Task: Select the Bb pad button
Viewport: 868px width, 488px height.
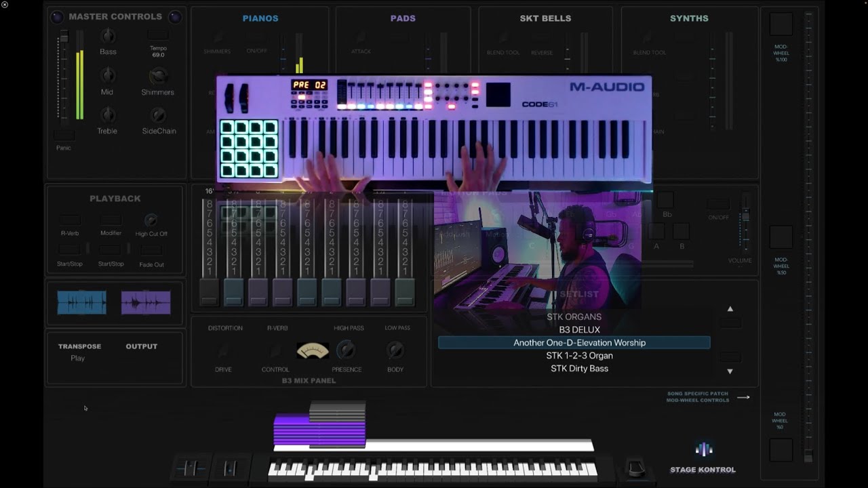Action: [x=666, y=199]
